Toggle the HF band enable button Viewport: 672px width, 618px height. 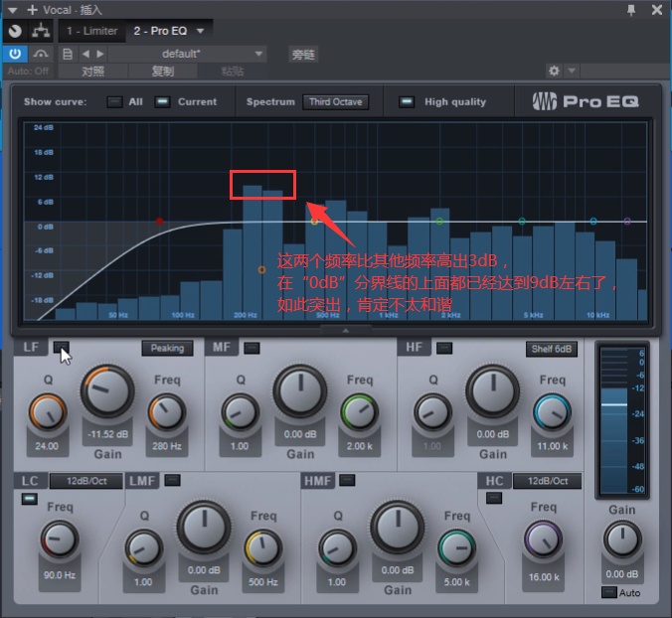(x=444, y=348)
